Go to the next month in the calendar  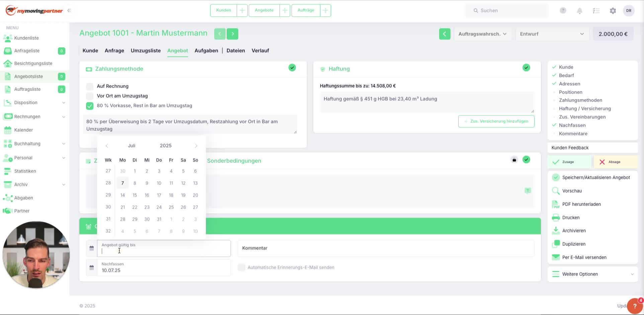pos(196,146)
